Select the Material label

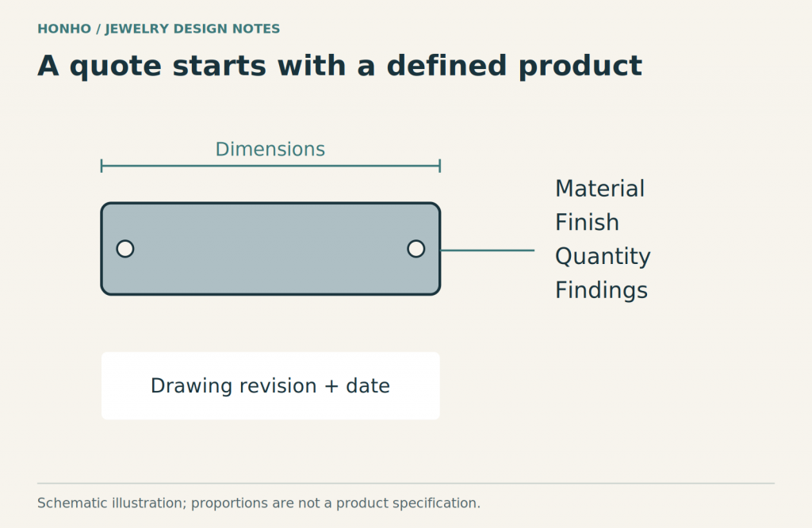(599, 189)
